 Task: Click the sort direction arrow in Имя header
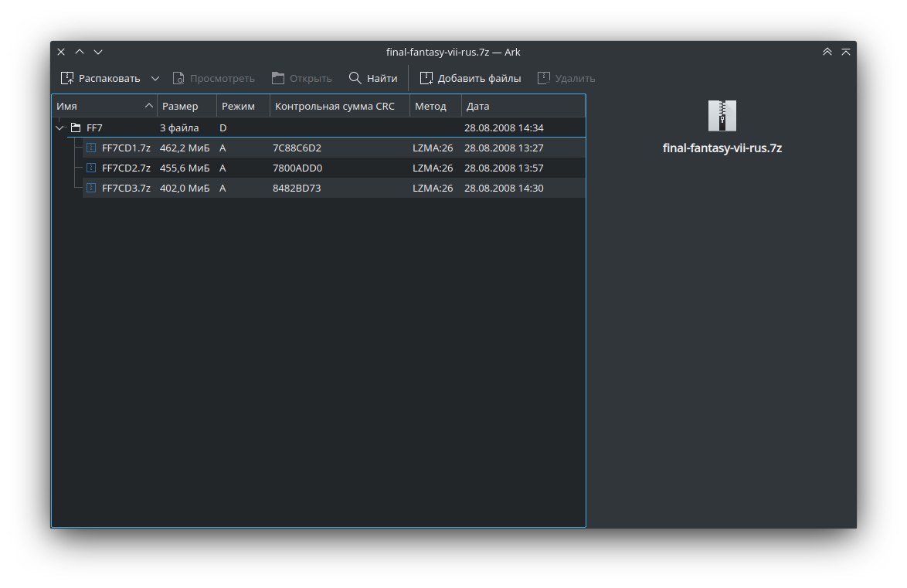click(148, 105)
